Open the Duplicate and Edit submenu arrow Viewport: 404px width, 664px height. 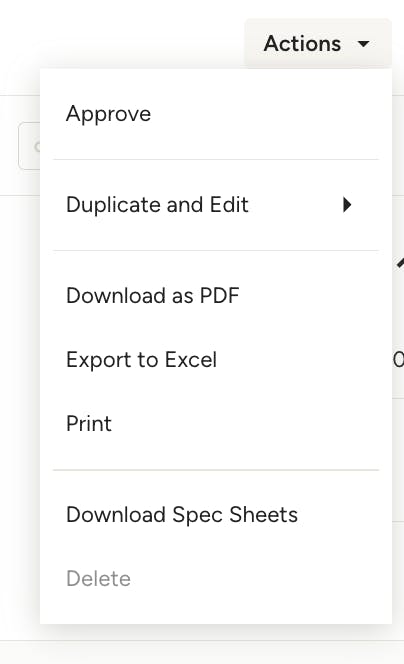pos(347,205)
